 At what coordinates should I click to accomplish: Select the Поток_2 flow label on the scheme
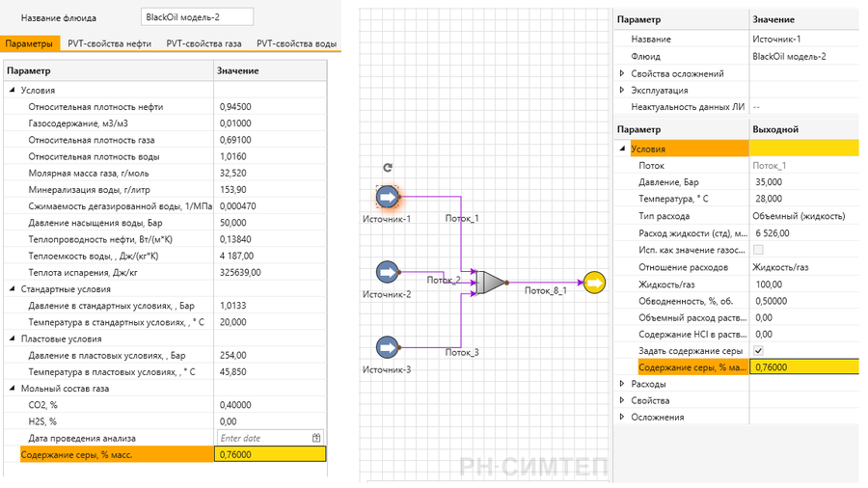pos(444,280)
